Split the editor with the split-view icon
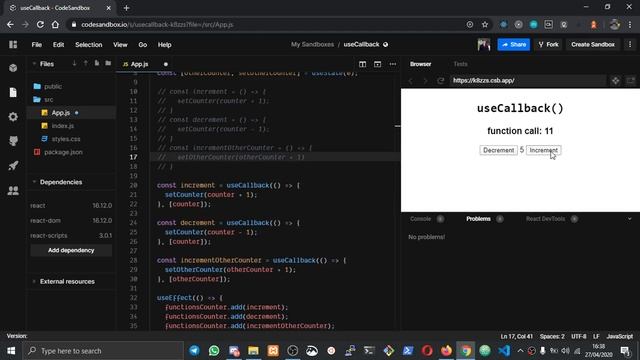 pos(362,64)
